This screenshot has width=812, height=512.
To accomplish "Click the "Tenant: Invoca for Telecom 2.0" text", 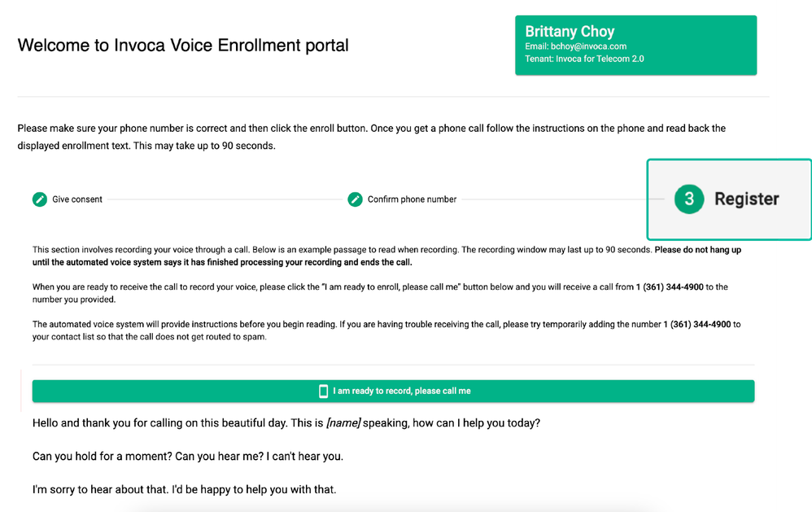I will pos(584,59).
